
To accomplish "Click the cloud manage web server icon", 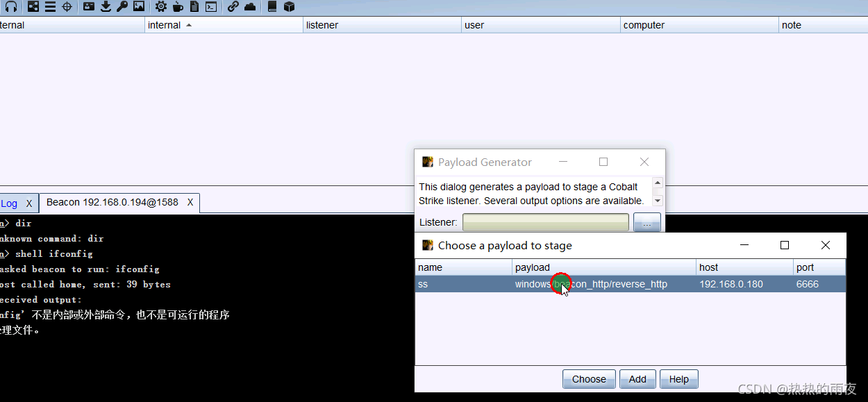I will click(x=250, y=7).
